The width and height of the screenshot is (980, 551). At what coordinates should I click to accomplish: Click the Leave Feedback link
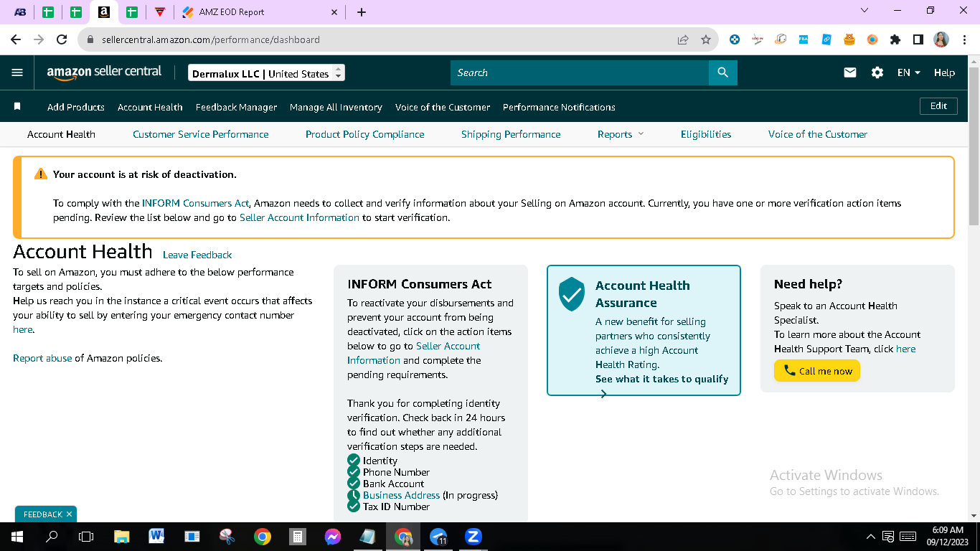tap(197, 255)
